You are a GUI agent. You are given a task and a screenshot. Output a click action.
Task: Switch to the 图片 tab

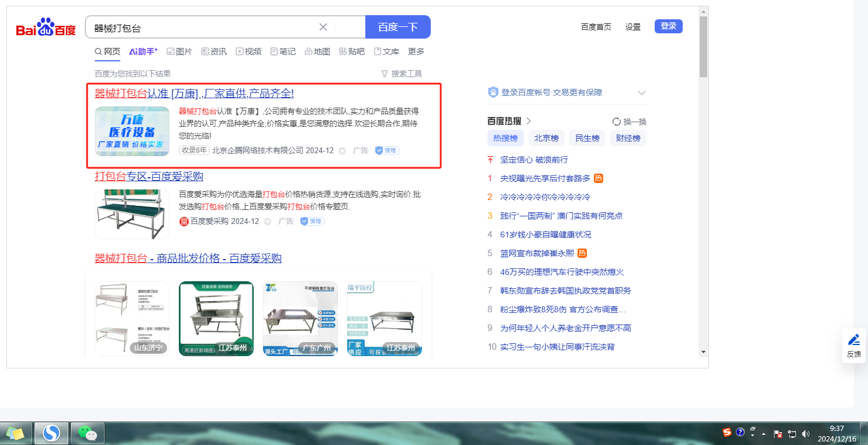coord(179,51)
